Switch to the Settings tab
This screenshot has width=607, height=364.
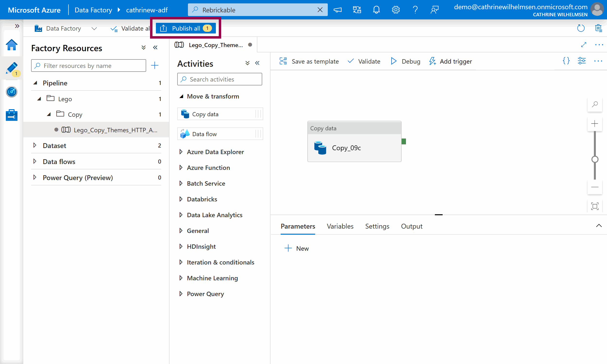(x=377, y=226)
